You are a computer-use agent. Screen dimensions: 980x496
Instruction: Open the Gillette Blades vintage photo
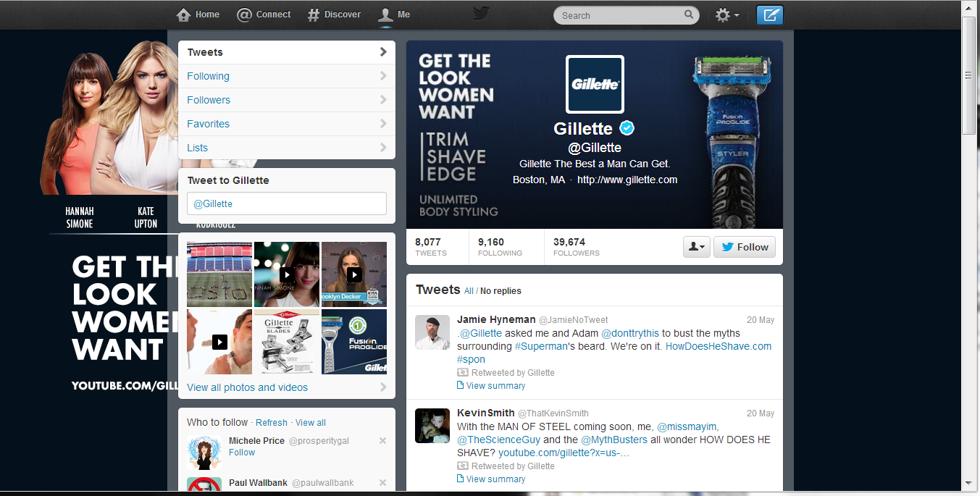[x=287, y=342]
